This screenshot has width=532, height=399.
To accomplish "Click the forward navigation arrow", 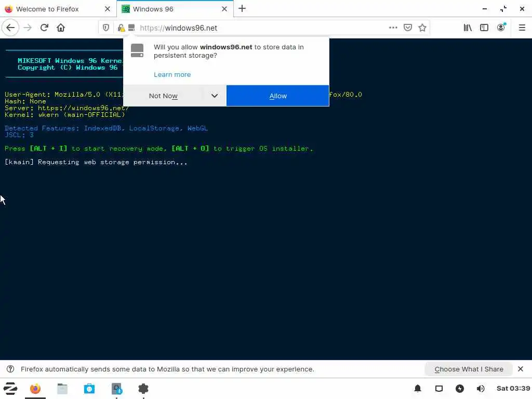I will click(28, 28).
